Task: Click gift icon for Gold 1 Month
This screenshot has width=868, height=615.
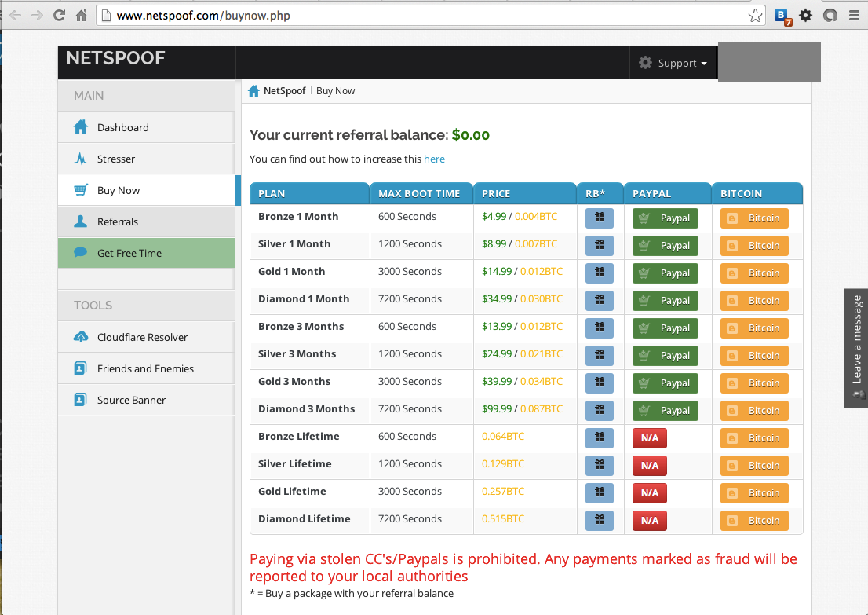Action: 600,273
